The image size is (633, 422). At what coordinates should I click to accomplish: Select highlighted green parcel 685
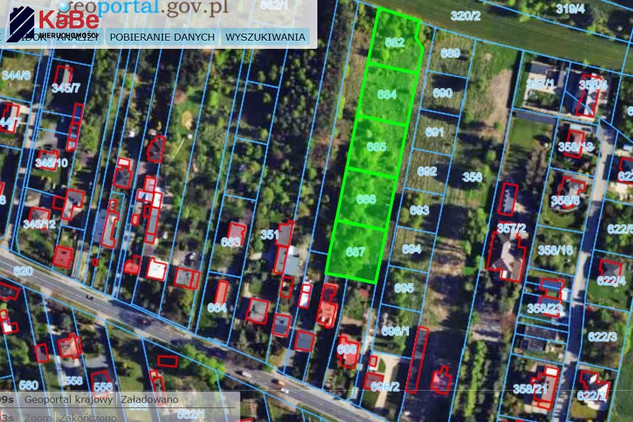(377, 147)
